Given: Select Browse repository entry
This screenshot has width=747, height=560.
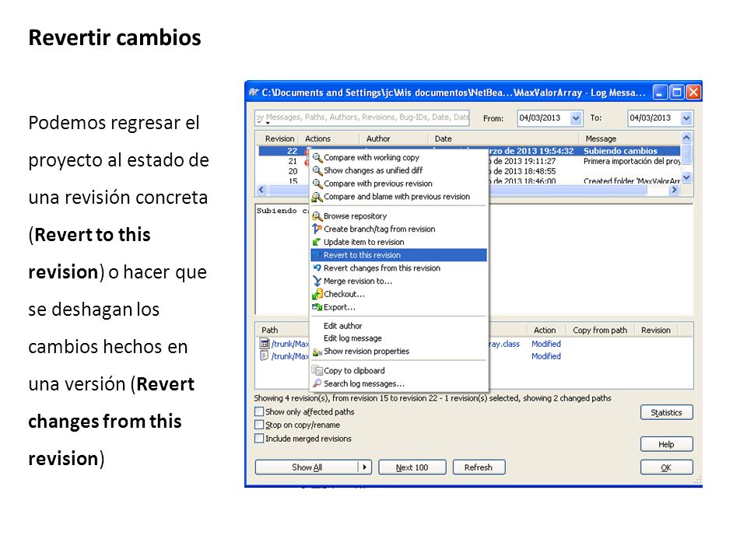Looking at the screenshot, I should (398, 216).
